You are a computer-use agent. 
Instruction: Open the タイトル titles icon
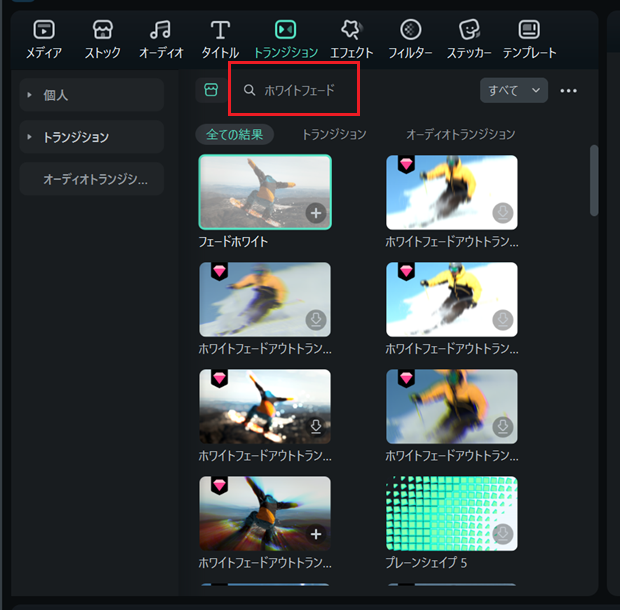point(220,30)
